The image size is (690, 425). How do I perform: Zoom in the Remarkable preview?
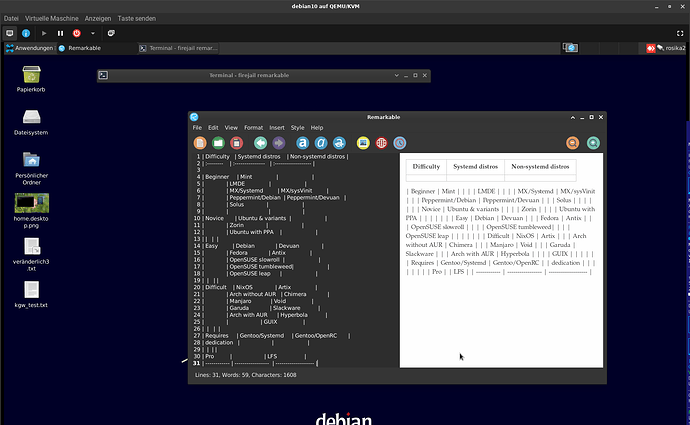[593, 143]
